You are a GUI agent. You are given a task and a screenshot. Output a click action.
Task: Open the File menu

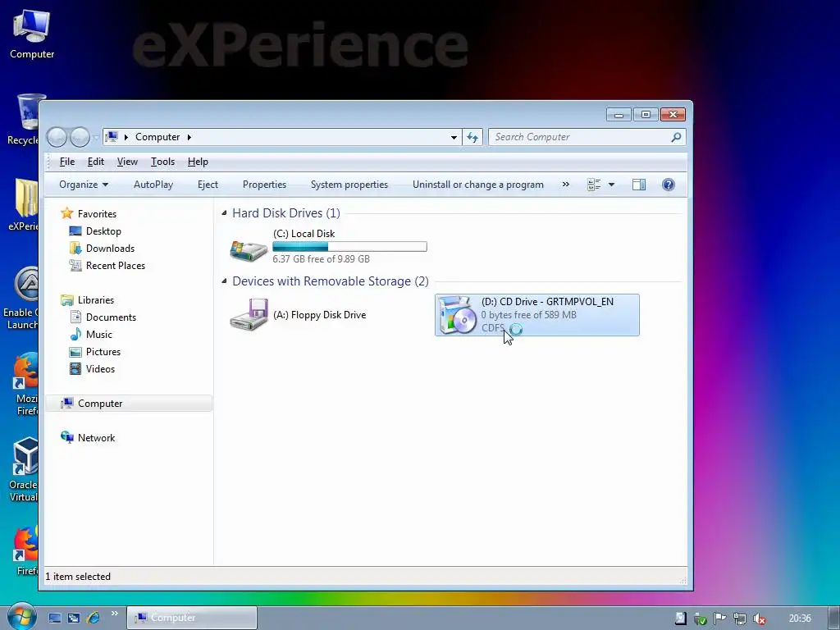(67, 162)
